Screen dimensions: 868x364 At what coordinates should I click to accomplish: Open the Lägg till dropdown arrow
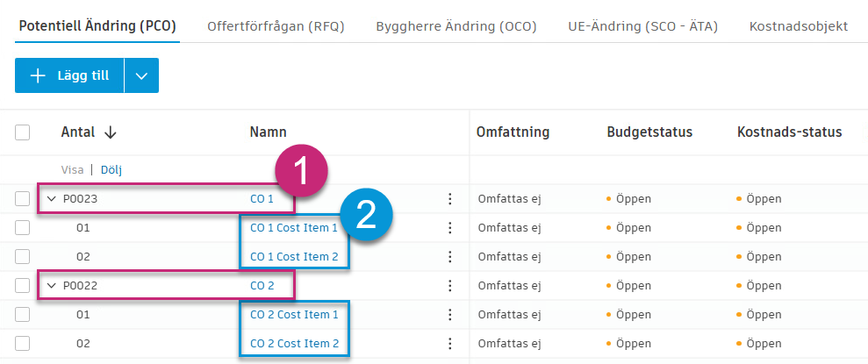click(x=141, y=75)
